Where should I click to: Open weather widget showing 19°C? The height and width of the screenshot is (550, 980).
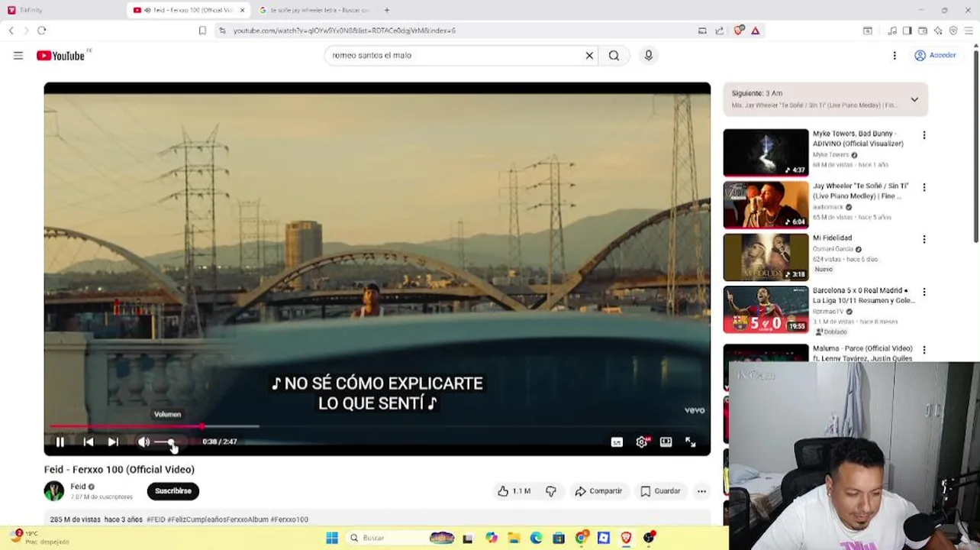tap(38, 538)
